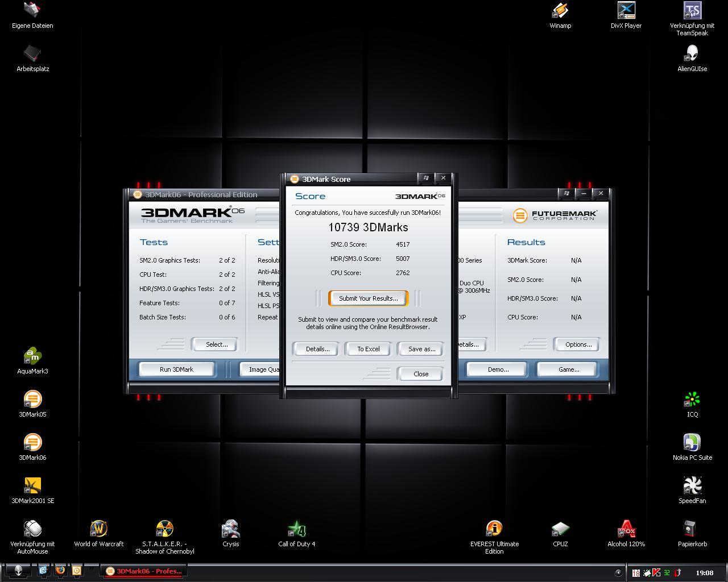Open Details in the Score dialog
Screen dimensions: 728x582
pyautogui.click(x=317, y=349)
